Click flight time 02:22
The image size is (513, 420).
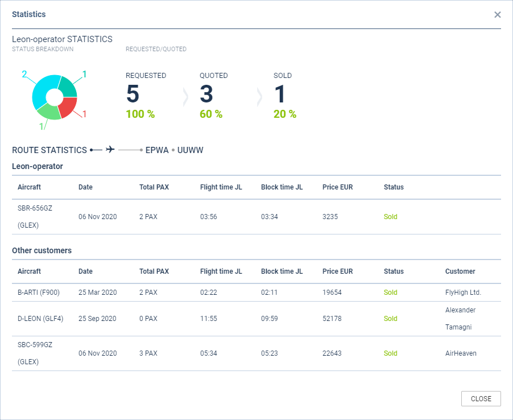pyautogui.click(x=208, y=293)
